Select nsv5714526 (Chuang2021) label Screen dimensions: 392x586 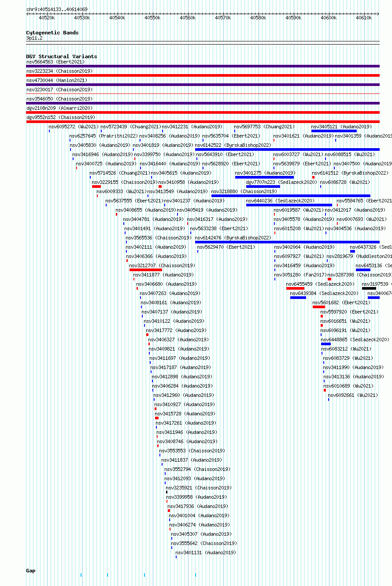coord(120,173)
